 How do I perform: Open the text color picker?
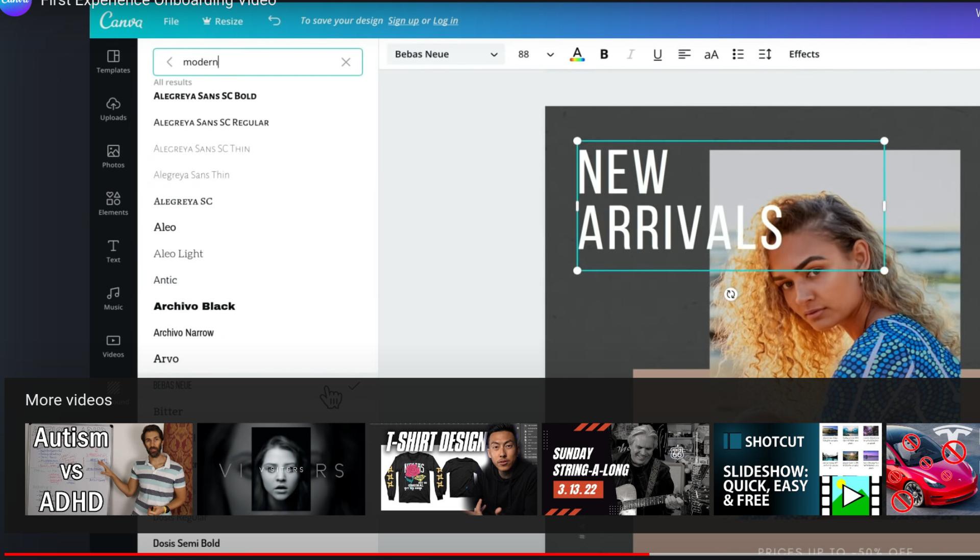point(577,54)
